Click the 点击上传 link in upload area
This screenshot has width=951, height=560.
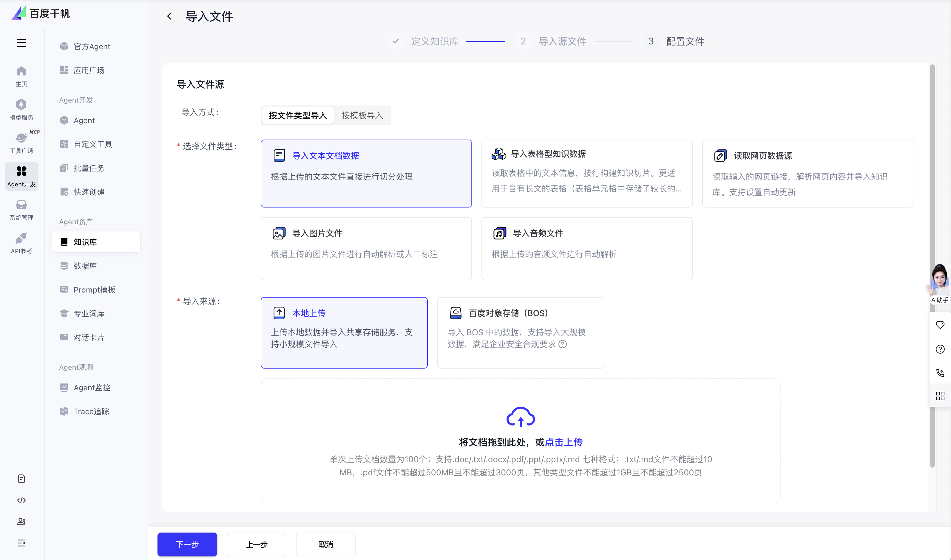[564, 442]
